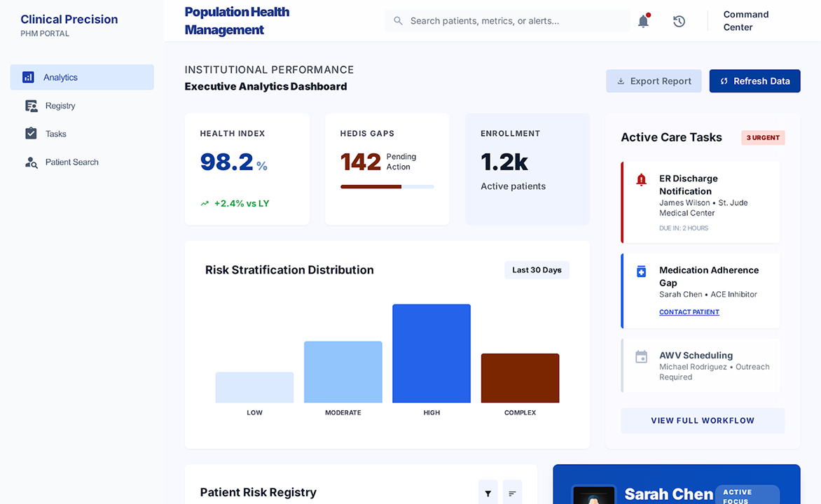This screenshot has width=821, height=504.
Task: Click the patient search input field
Action: coord(506,20)
